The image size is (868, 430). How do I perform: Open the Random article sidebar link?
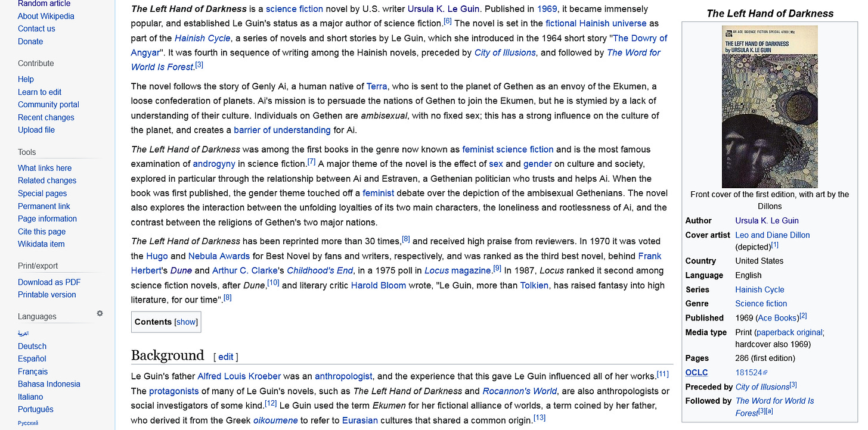coord(44,4)
